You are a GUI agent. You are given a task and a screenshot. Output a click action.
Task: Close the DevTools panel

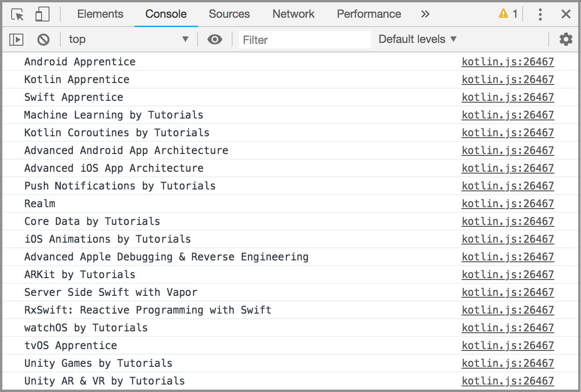click(x=566, y=14)
